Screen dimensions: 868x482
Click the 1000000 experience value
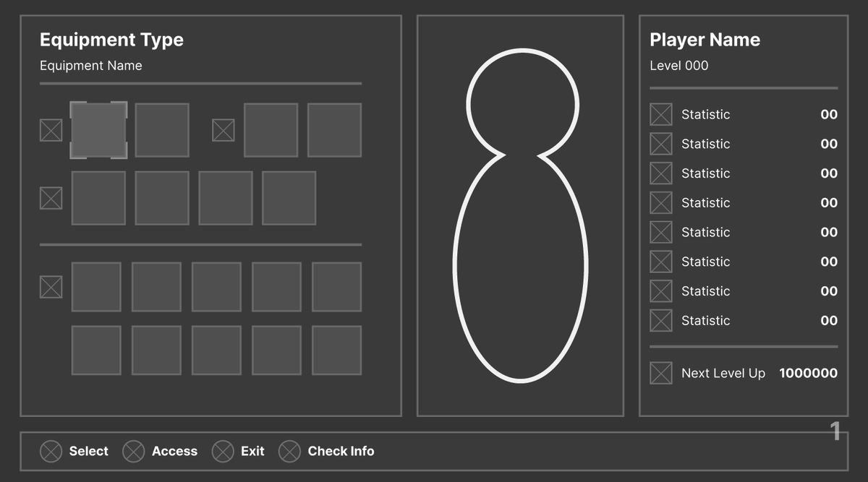(x=809, y=374)
